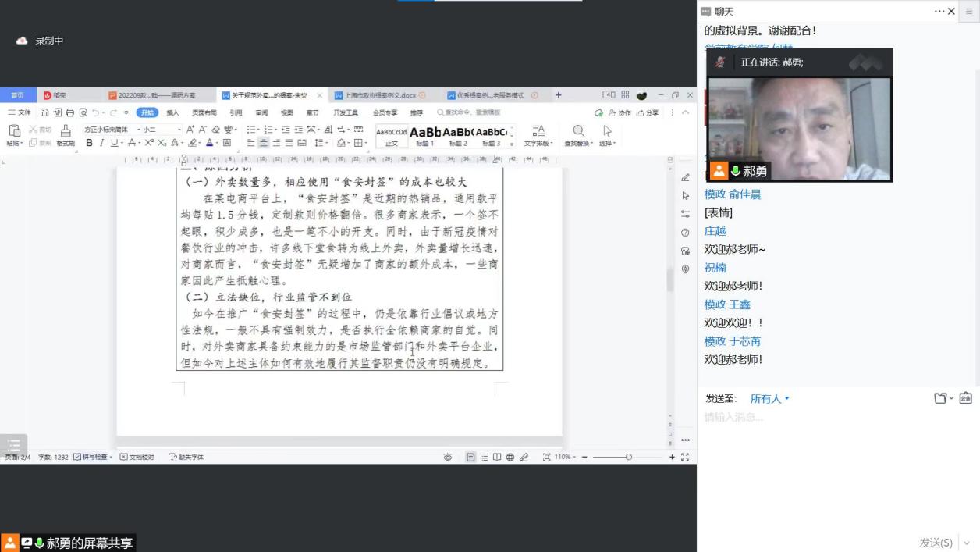Screen dimensions: 980x552
Task: Toggle eye protection mode in status bar
Action: (x=448, y=457)
